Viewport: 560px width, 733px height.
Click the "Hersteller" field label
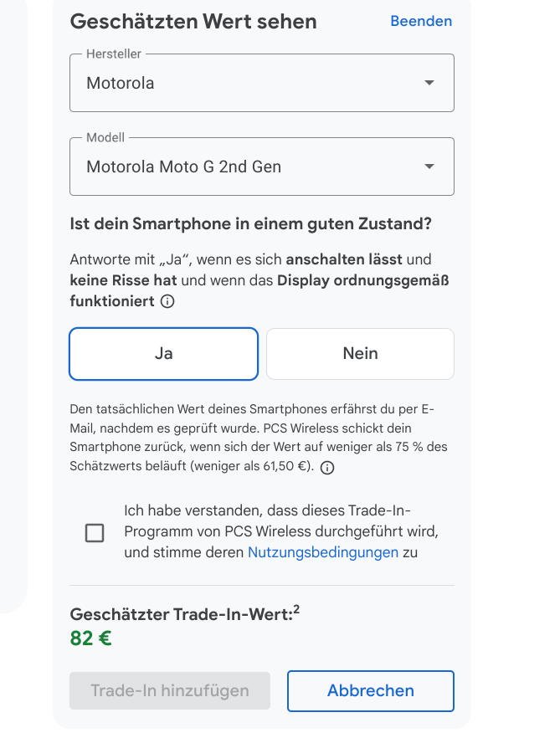(114, 54)
